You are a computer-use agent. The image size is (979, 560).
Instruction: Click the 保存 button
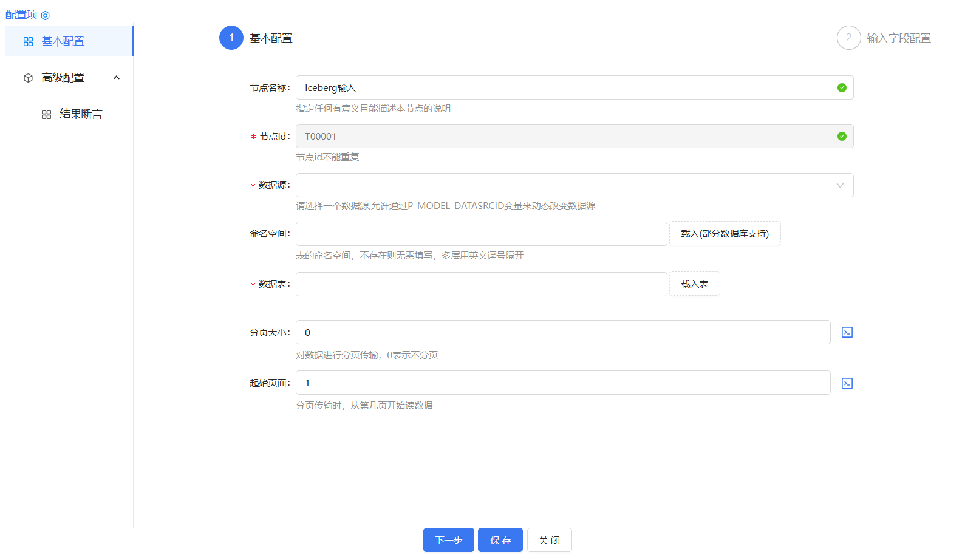[x=500, y=540]
